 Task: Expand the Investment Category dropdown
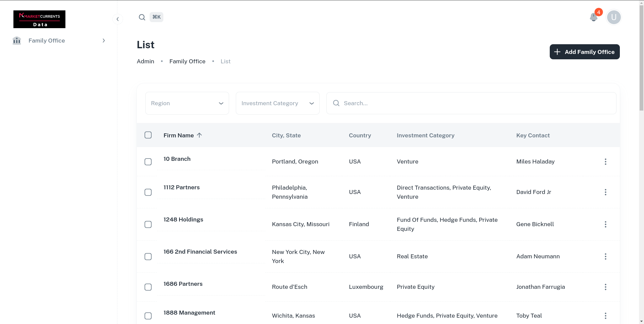tap(277, 103)
